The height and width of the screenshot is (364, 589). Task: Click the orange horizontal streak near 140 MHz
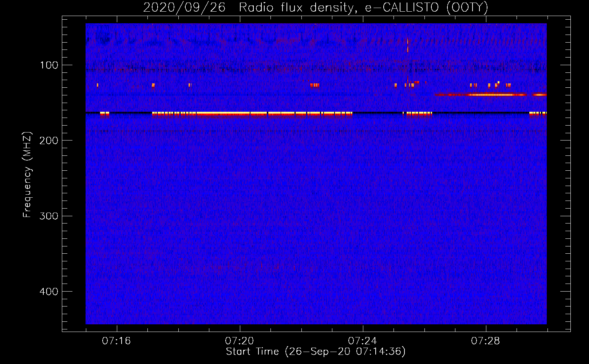(481, 95)
